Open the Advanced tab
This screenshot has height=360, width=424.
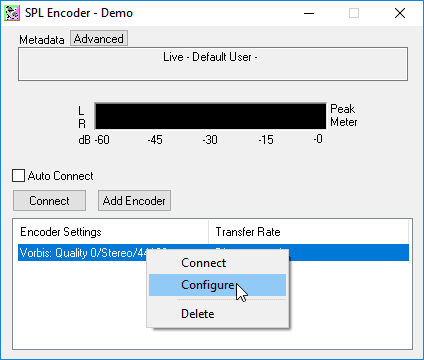click(x=99, y=39)
